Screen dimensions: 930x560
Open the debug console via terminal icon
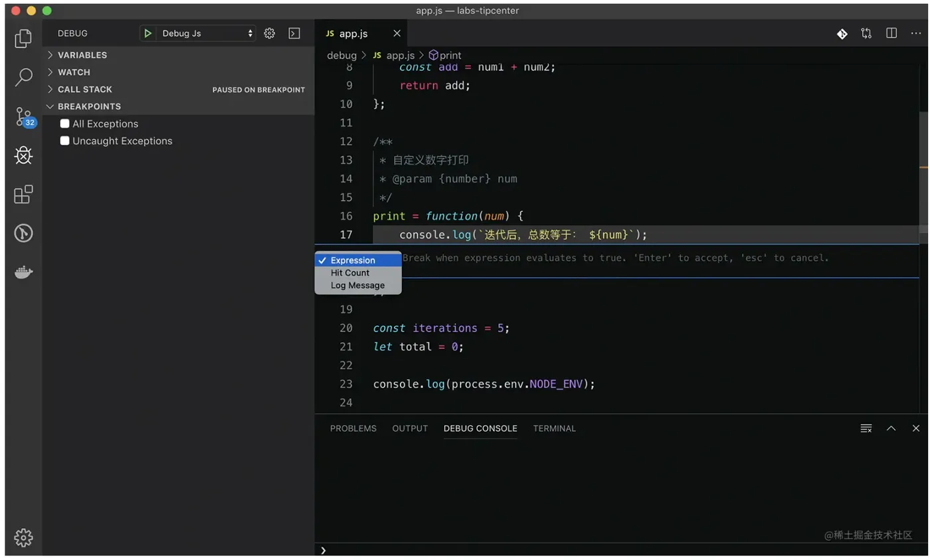coord(294,33)
